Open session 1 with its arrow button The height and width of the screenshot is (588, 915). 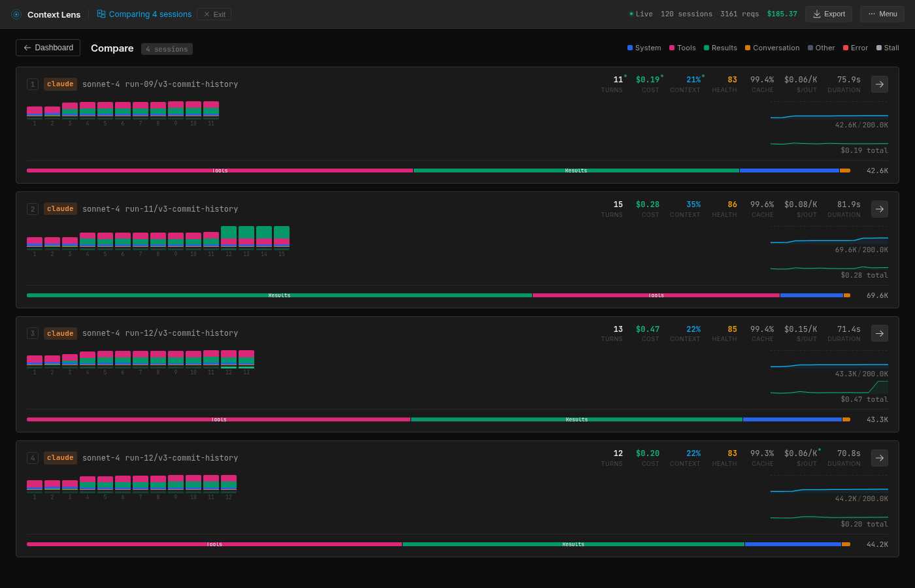tap(879, 84)
